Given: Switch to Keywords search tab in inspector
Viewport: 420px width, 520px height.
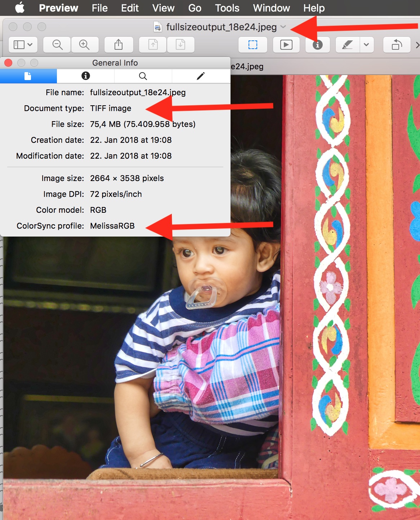Looking at the screenshot, I should (143, 76).
